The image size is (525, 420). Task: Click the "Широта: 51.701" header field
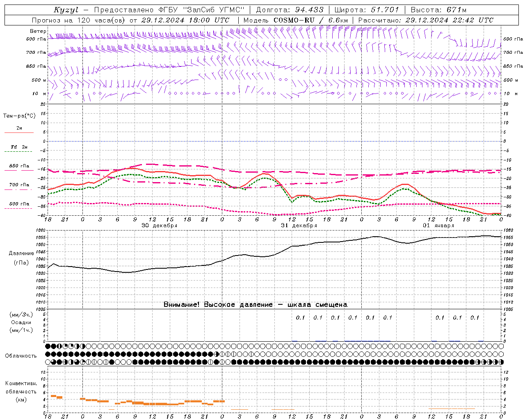click(367, 10)
